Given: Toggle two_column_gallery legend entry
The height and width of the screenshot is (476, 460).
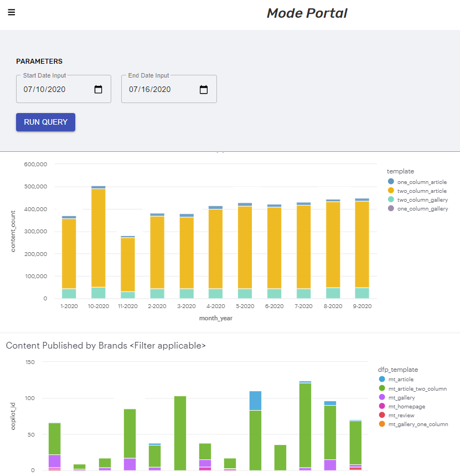Looking at the screenshot, I should pyautogui.click(x=422, y=199).
